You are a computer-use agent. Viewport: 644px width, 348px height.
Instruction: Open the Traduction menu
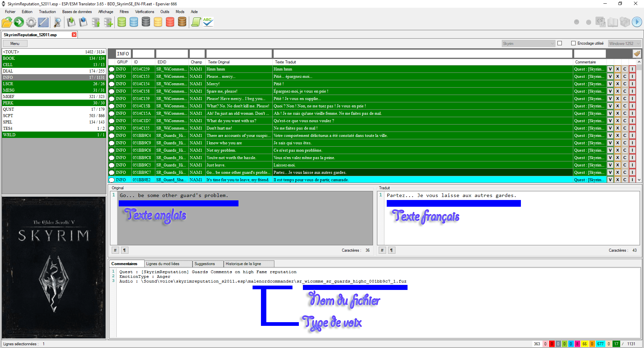tap(47, 12)
